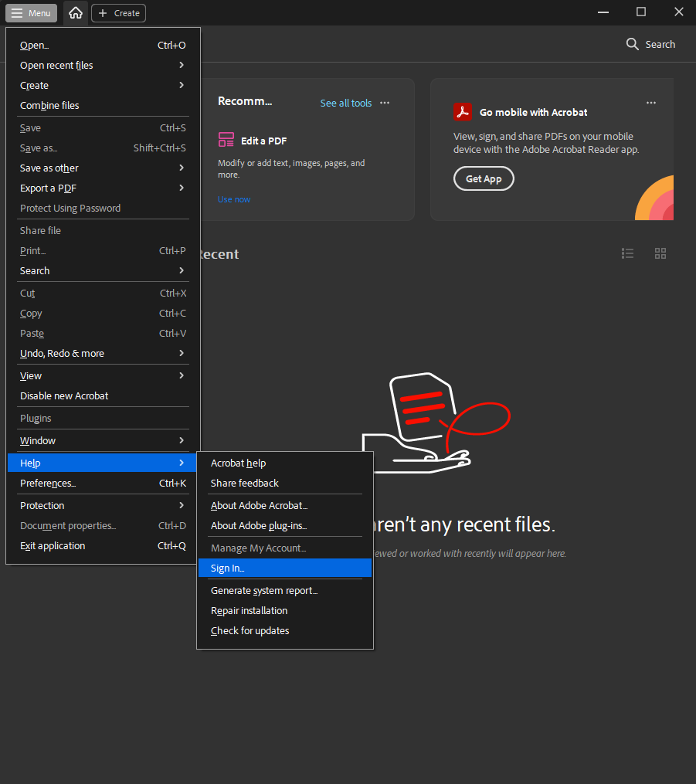Click the red Acrobat logo icon
This screenshot has height=784, width=696.
[463, 112]
